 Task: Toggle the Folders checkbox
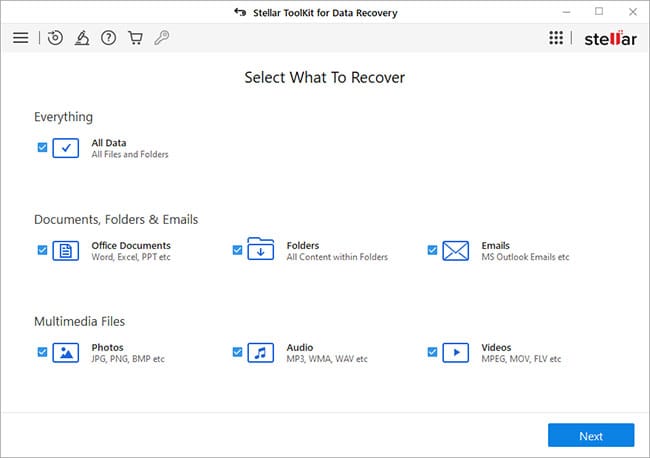coord(237,250)
